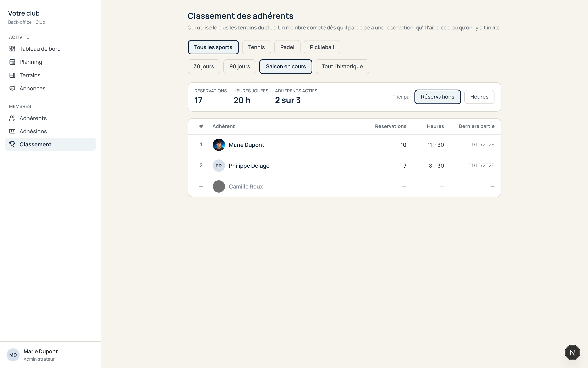
Task: Select Tout l'historique period
Action: pos(342,67)
